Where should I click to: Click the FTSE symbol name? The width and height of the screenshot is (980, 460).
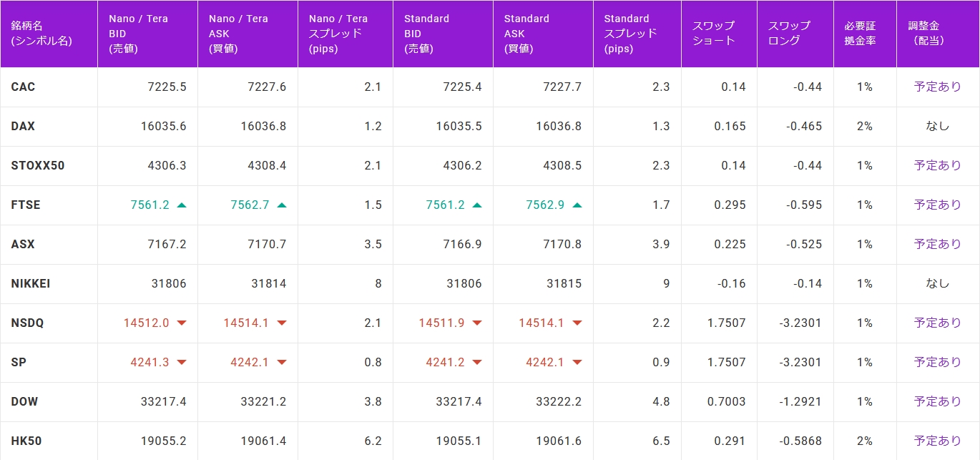tap(26, 205)
